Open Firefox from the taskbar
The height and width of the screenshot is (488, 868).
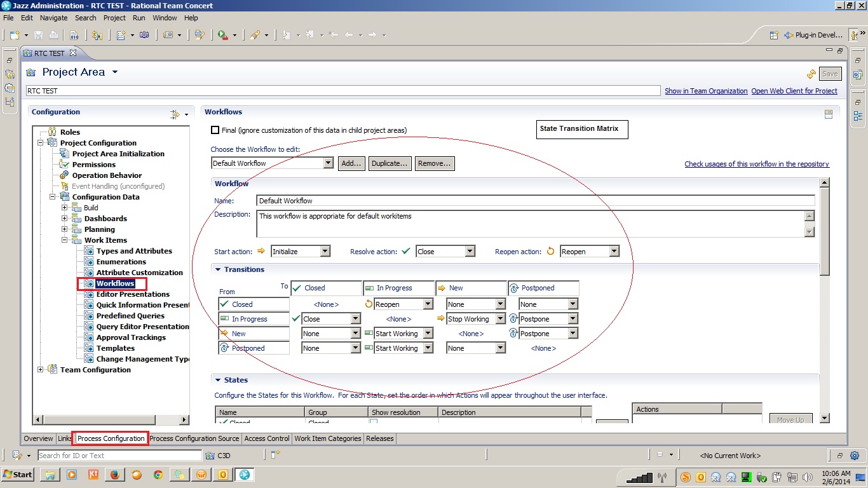click(114, 475)
